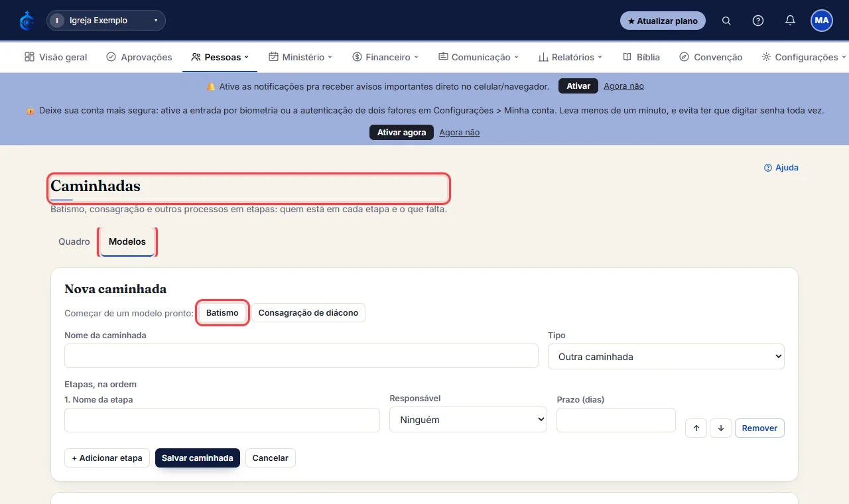Dismiss security tip with Agora não

[459, 133]
